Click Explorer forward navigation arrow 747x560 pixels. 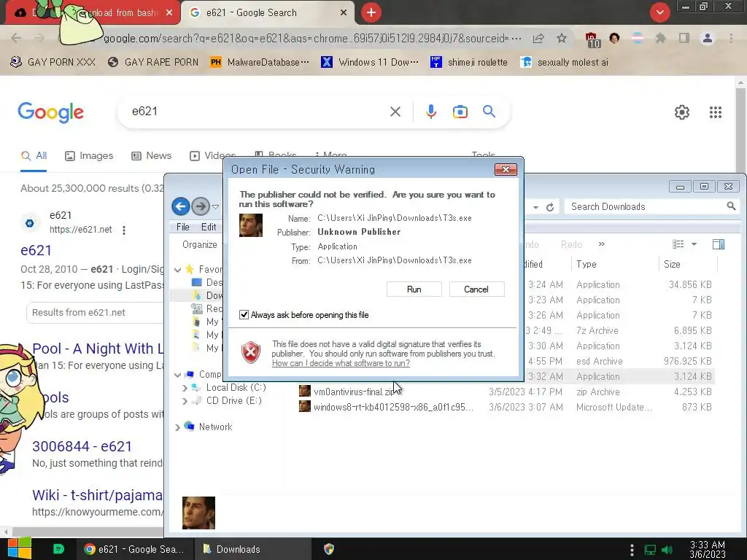click(x=201, y=206)
